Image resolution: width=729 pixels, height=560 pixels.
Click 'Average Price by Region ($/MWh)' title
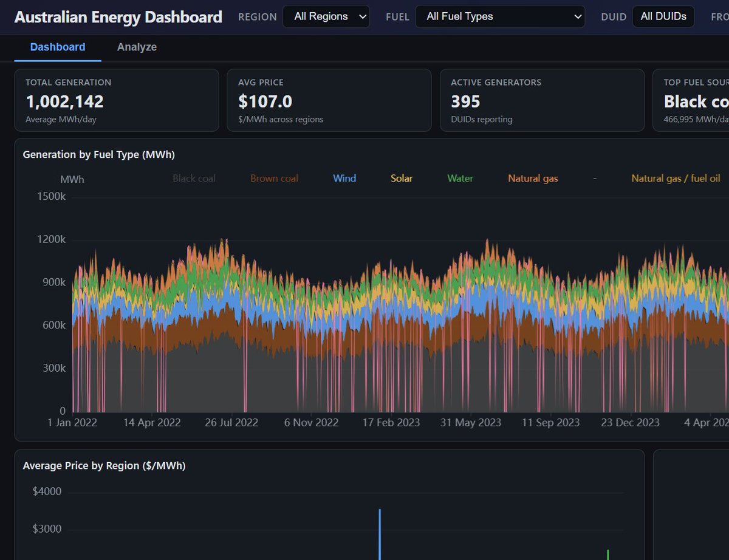point(104,466)
